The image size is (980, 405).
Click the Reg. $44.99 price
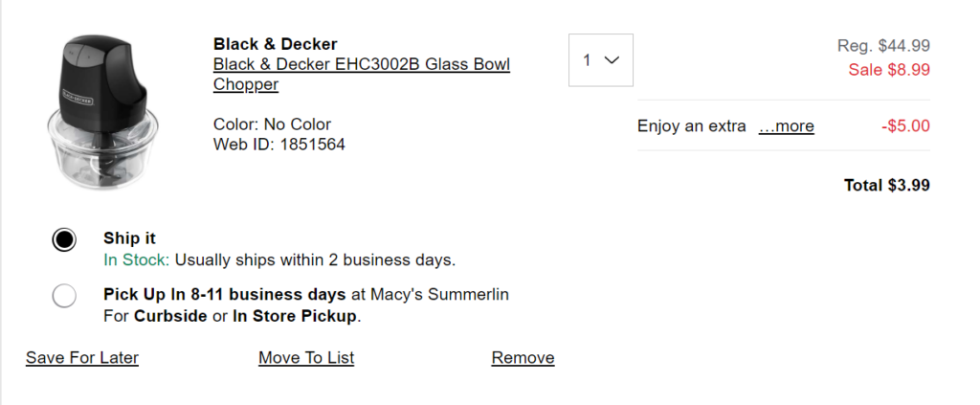click(x=883, y=45)
